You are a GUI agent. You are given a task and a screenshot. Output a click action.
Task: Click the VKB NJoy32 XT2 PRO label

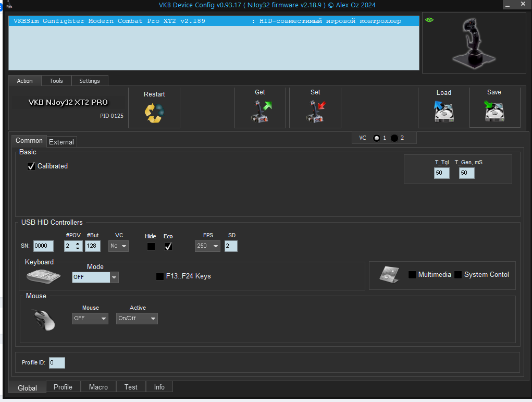click(x=68, y=102)
